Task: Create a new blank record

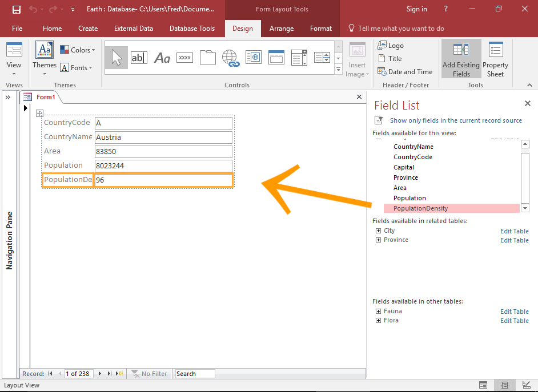Action: click(119, 374)
